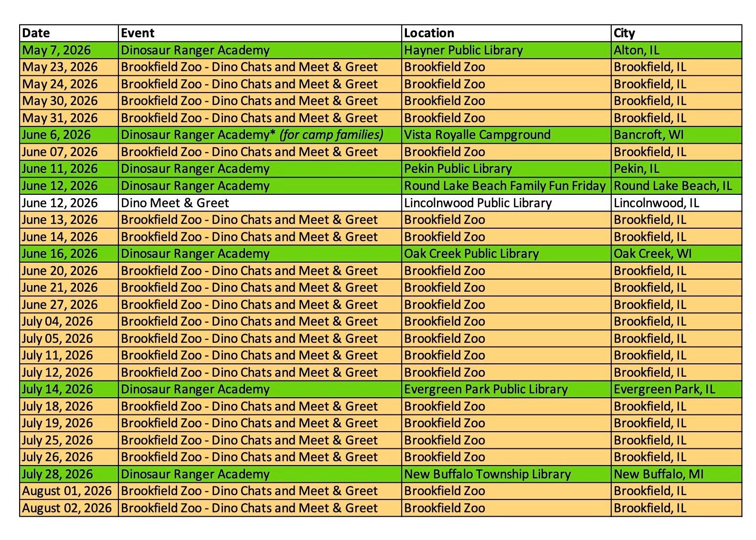This screenshot has width=756, height=540.
Task: Click Brookfield Zoo location in the August 02 row
Action: (506, 508)
